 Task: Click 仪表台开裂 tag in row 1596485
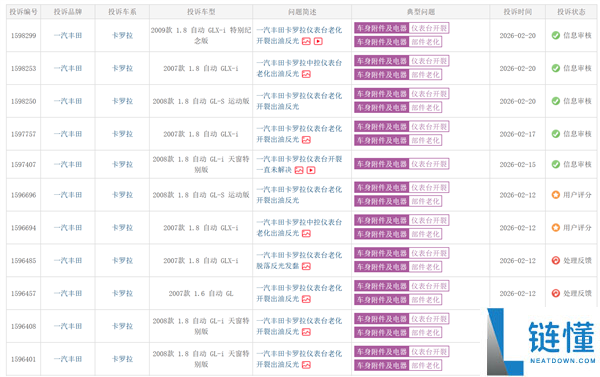(429, 253)
